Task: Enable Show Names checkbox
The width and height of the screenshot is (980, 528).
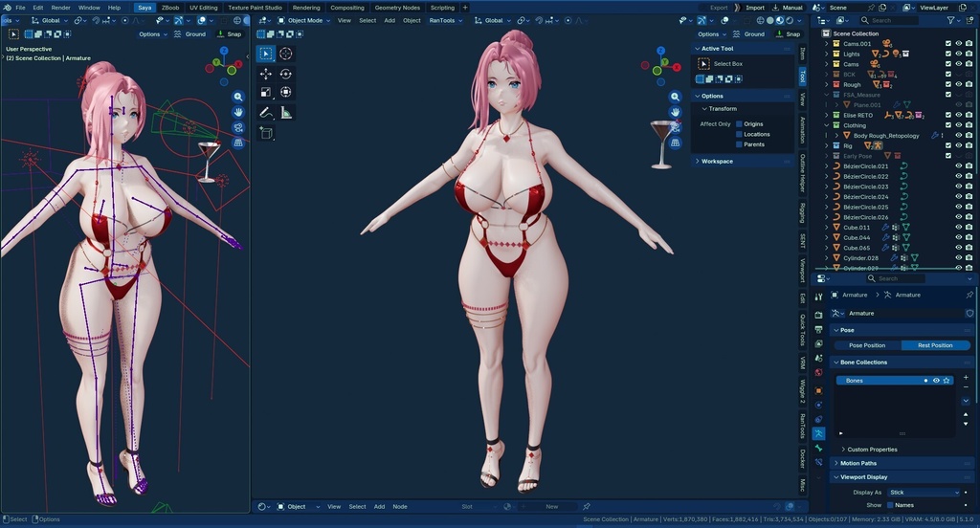Action: click(x=890, y=505)
